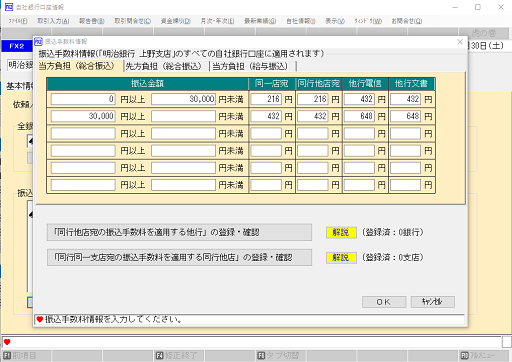Close the 振込手数料情報 dialog
The width and height of the screenshot is (512, 362).
(460, 42)
